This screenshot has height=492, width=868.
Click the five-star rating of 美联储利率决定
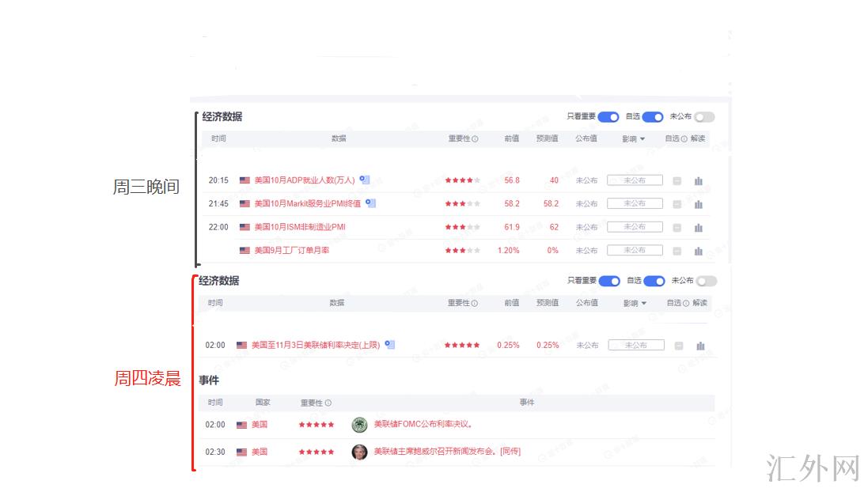(x=462, y=346)
